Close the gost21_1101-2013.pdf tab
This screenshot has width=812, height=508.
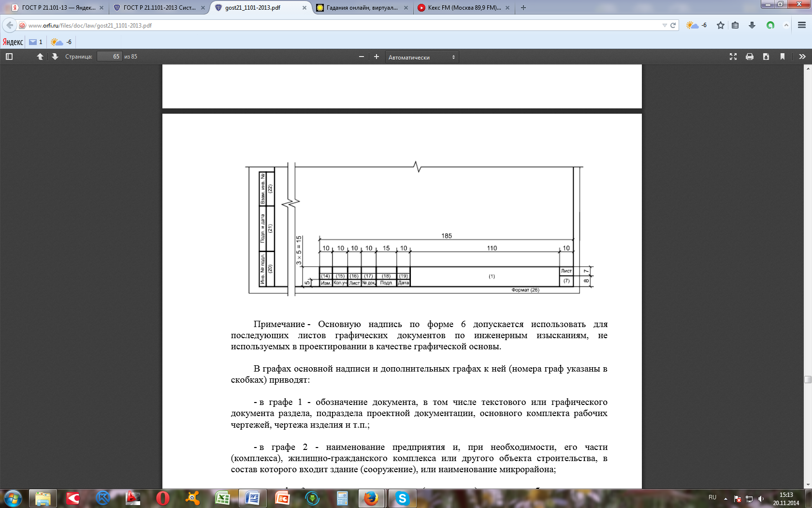tap(304, 8)
